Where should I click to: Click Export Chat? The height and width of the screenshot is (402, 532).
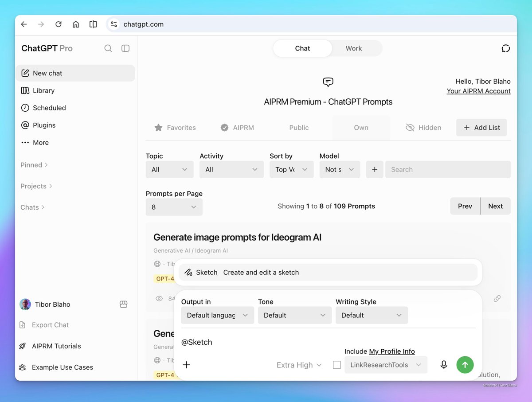[44, 325]
